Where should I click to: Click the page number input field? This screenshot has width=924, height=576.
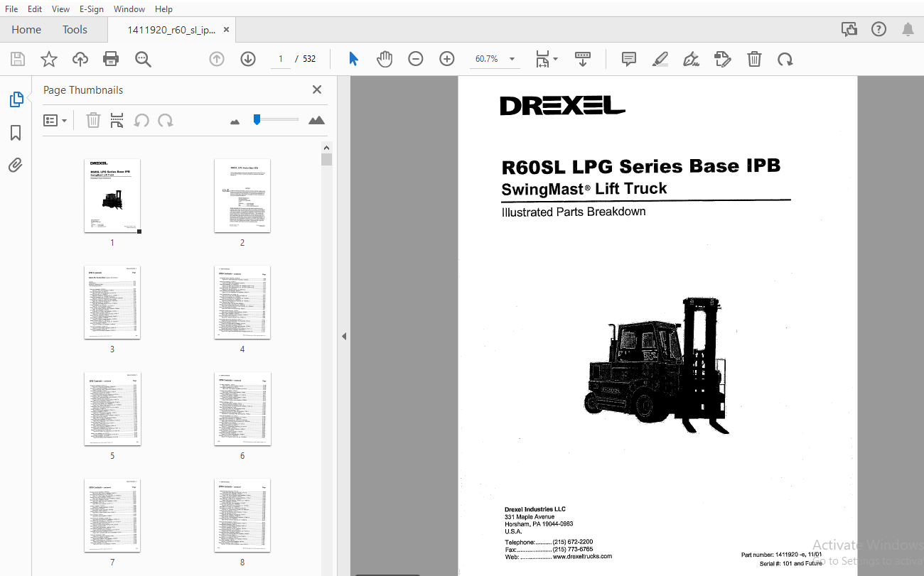[x=281, y=59]
